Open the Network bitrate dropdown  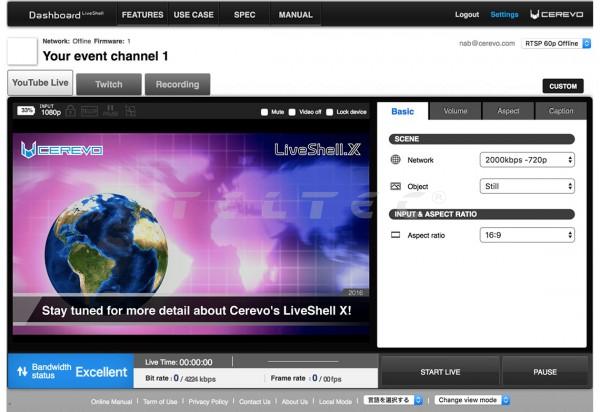click(526, 160)
